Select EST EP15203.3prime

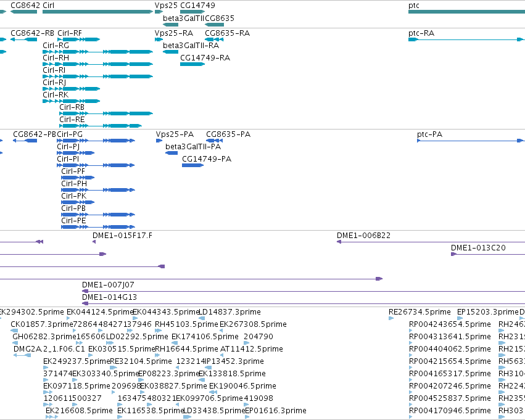click(488, 312)
